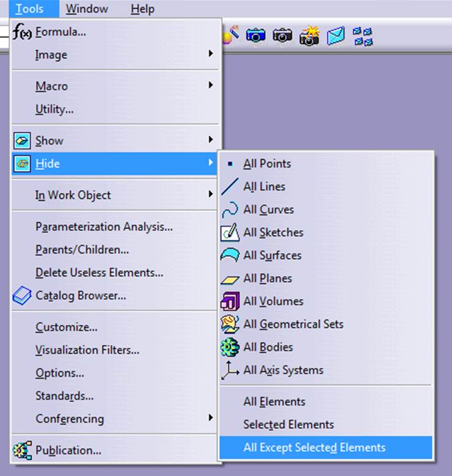Click the All Curves icon
Viewport: 452px width, 476px height.
(230, 210)
